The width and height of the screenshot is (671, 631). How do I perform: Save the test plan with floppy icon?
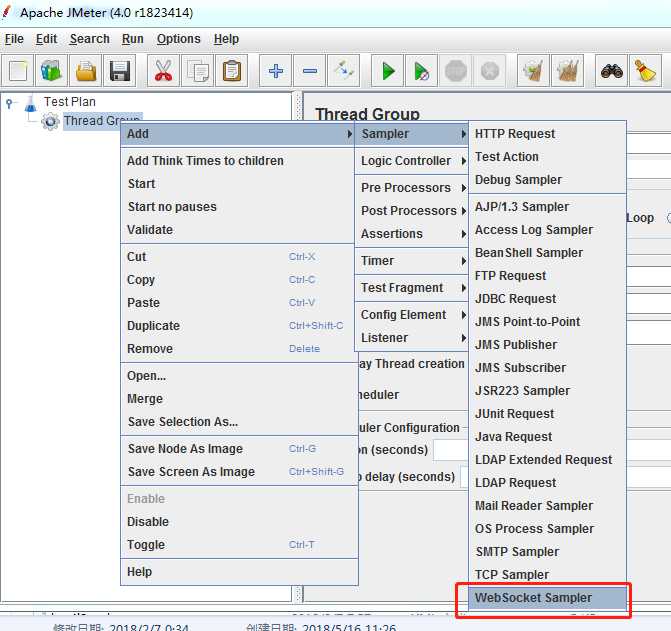[120, 71]
